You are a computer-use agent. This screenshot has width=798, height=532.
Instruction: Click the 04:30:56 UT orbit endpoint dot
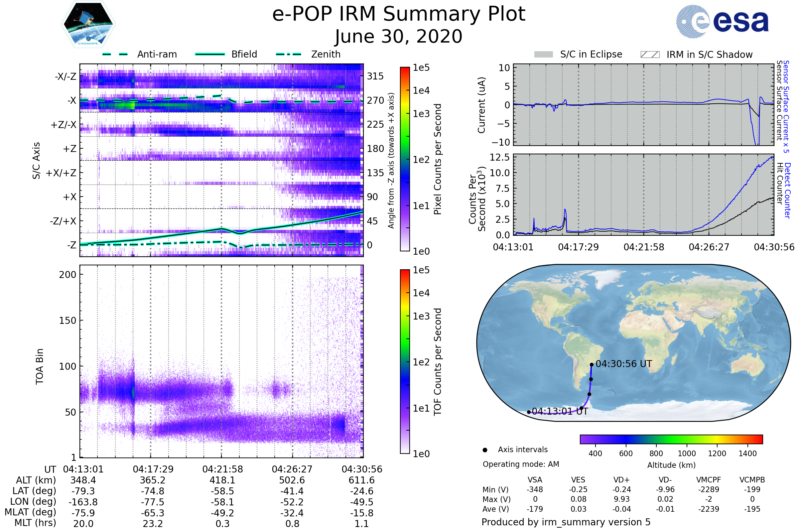[x=592, y=365]
